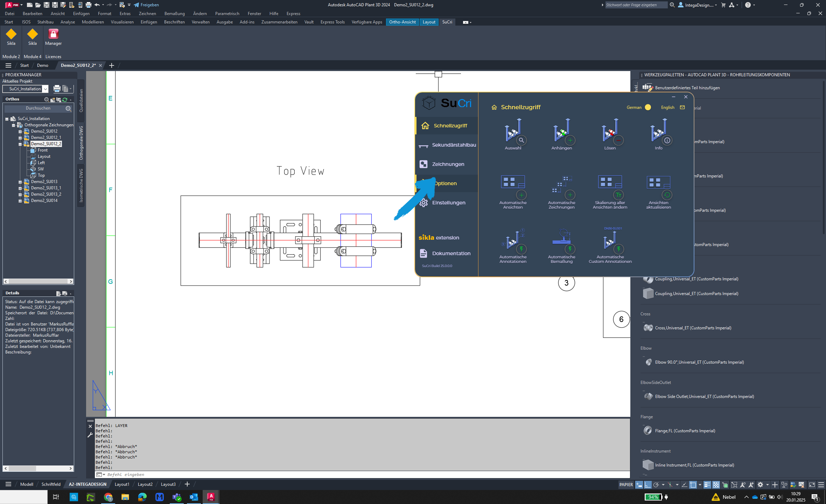Screen dimensions: 826x504
Task: Select Flange, FL palette item
Action: (679, 431)
